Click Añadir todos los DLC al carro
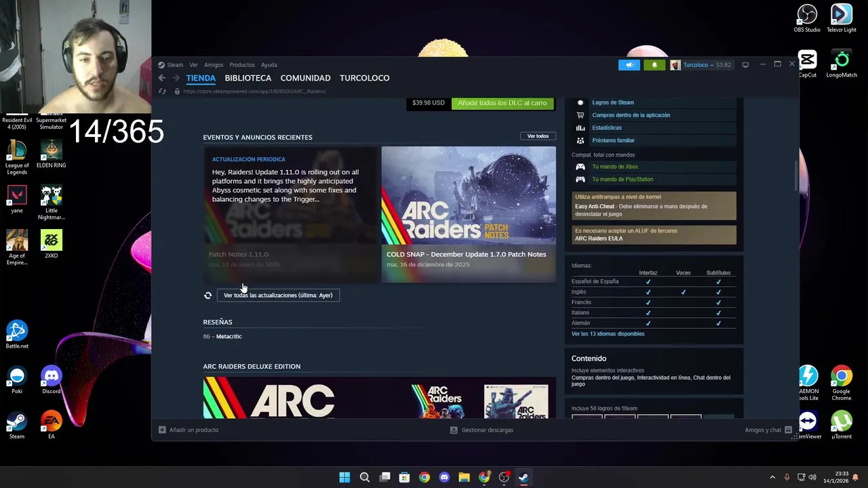The width and height of the screenshot is (868, 488). [502, 103]
